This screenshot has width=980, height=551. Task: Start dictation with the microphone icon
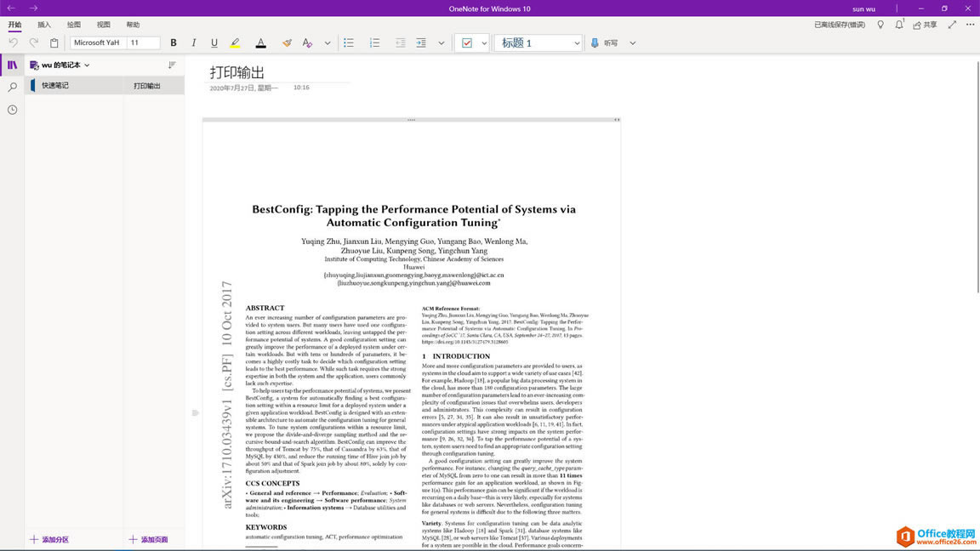[x=595, y=42]
